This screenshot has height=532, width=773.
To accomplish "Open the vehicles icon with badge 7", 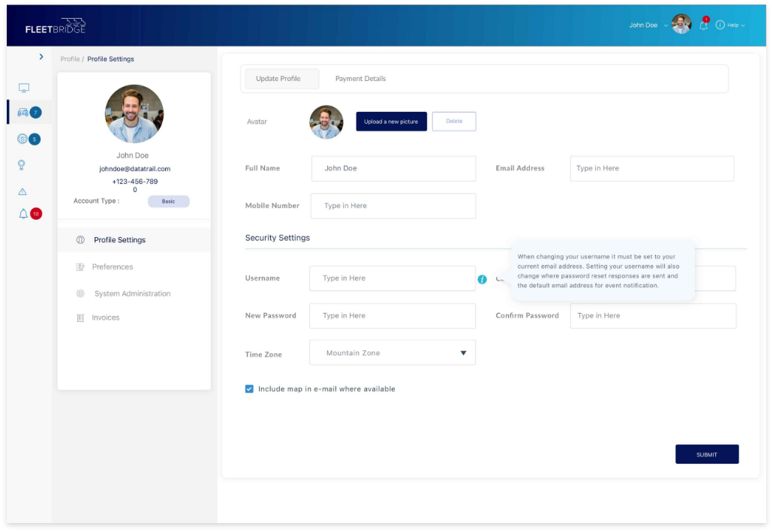I will tap(23, 113).
